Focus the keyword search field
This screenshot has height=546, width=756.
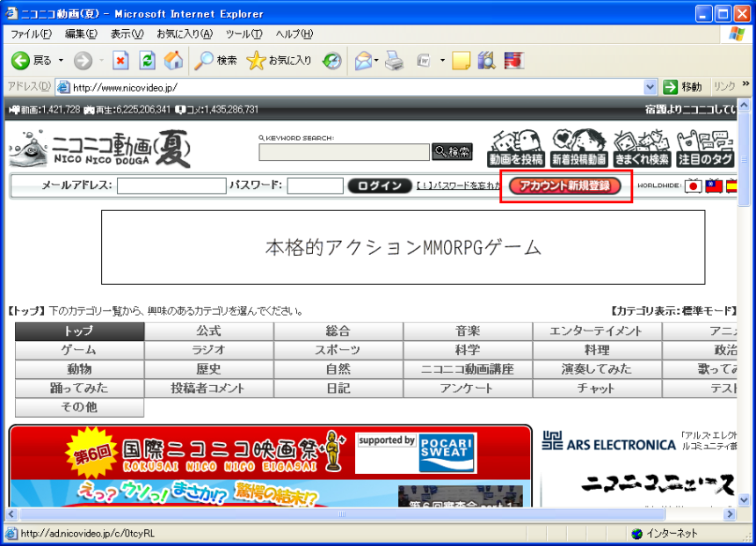click(x=344, y=152)
